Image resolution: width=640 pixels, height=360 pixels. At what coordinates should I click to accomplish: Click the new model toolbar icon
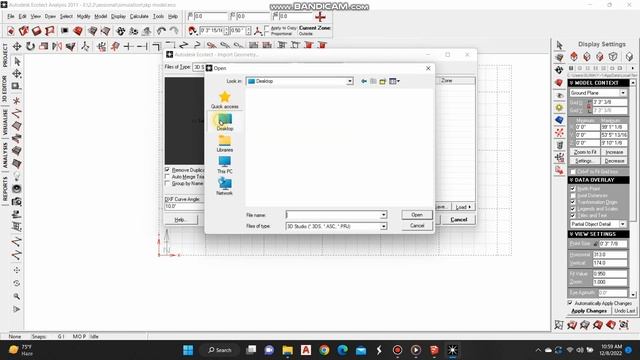(x=11, y=31)
